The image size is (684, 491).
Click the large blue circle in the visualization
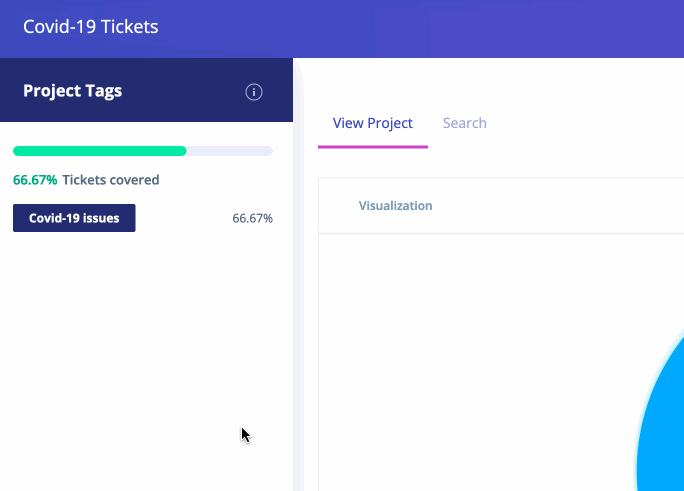click(x=666, y=430)
